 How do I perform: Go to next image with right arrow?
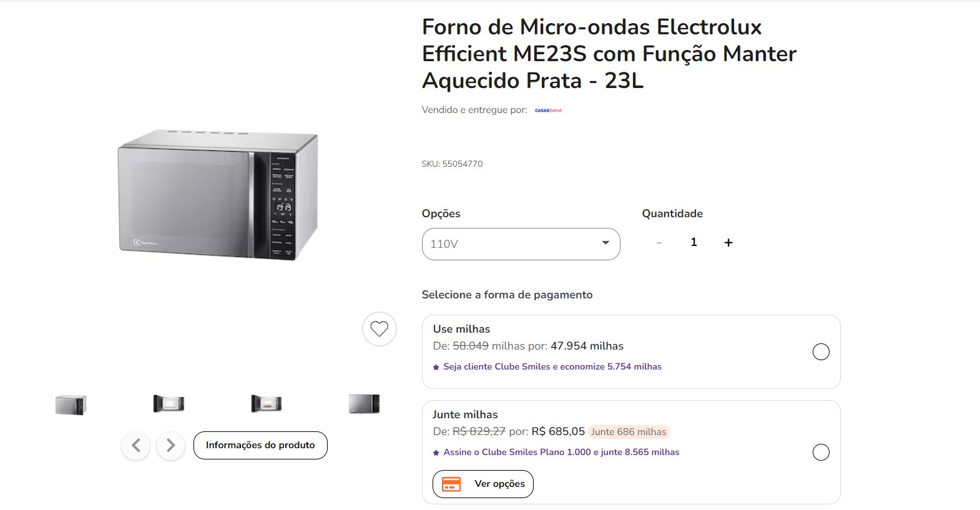[x=170, y=446]
